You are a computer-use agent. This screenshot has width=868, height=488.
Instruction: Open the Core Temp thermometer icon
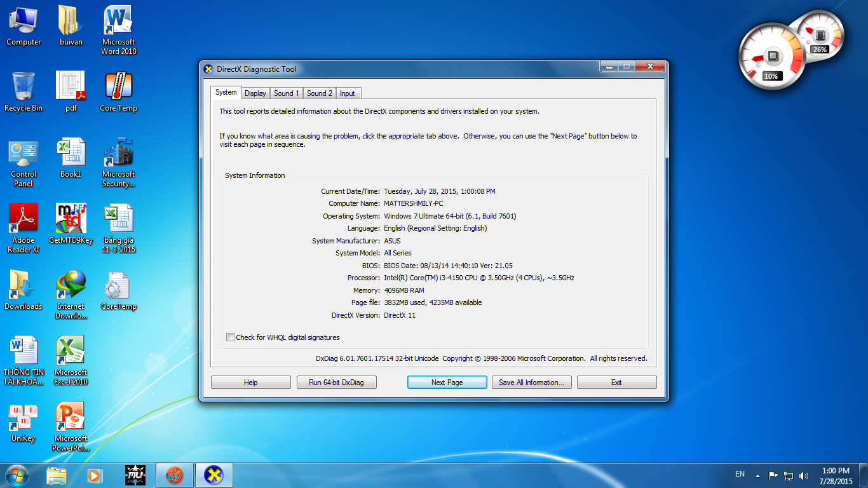coord(119,91)
